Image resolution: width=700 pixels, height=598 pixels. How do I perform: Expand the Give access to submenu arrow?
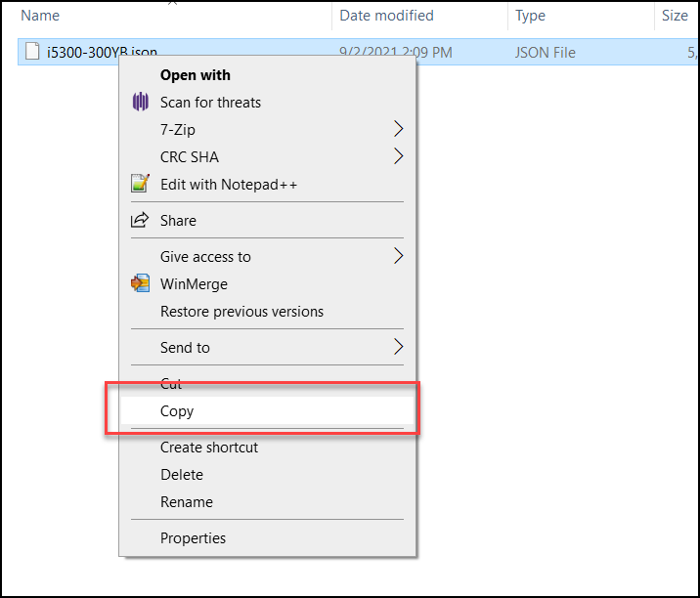398,257
